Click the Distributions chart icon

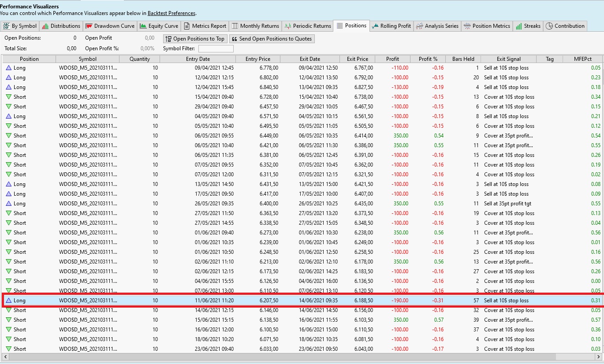(45, 26)
